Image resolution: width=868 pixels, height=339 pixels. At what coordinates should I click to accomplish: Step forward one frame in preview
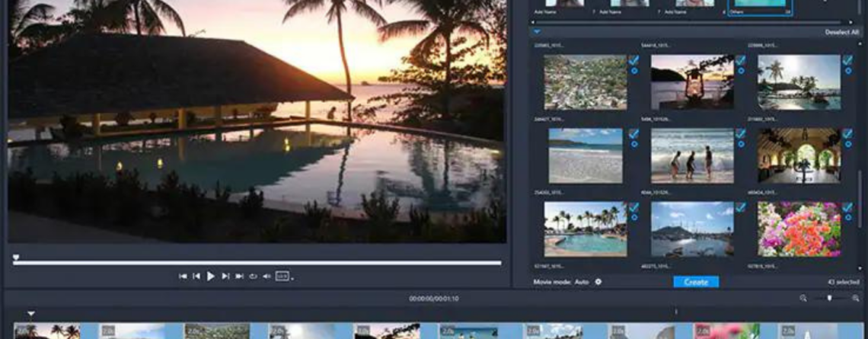225,276
